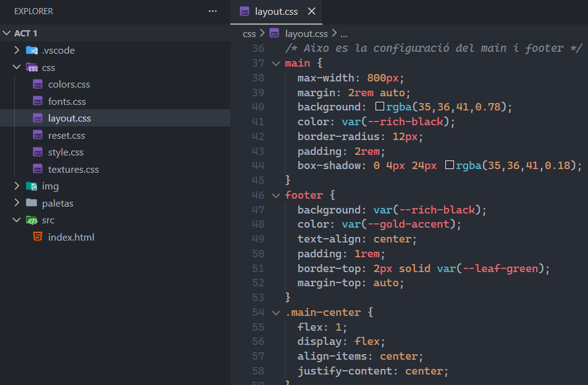
Task: Click the CSS icon beside colors.css
Action: tap(38, 85)
